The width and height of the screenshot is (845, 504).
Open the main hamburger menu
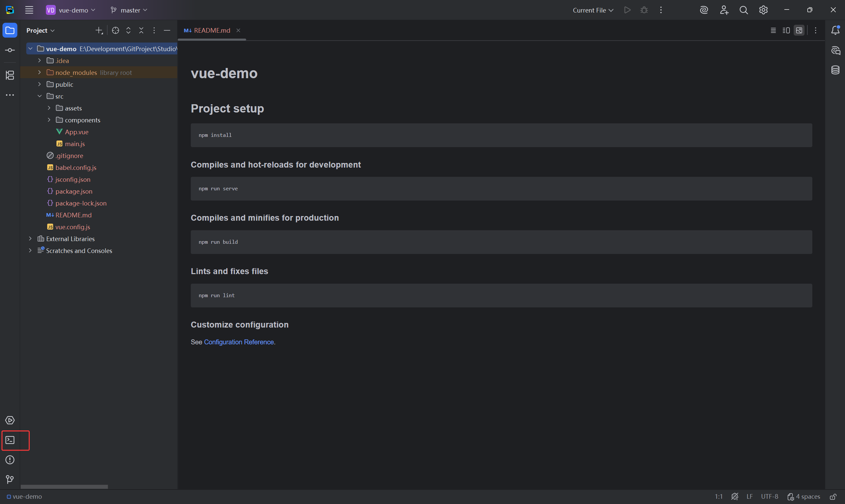[x=29, y=10]
